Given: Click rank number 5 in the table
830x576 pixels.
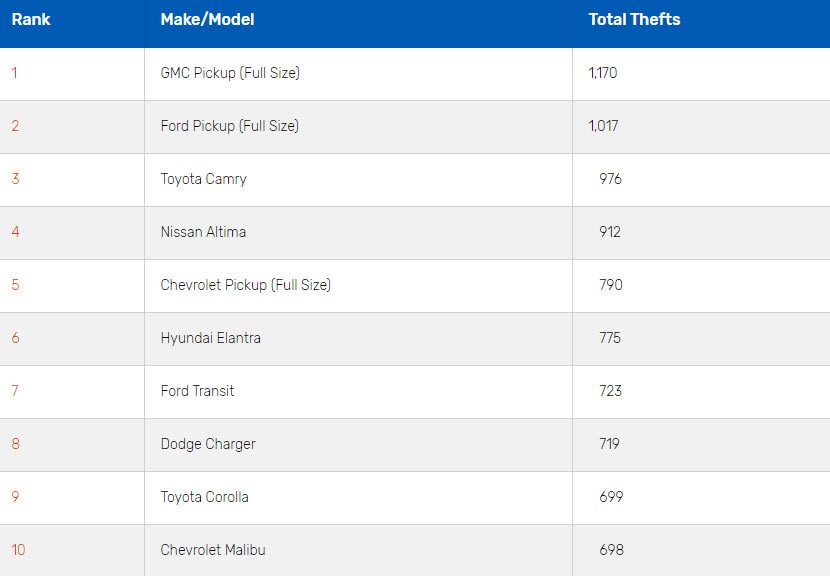Looking at the screenshot, I should (15, 285).
